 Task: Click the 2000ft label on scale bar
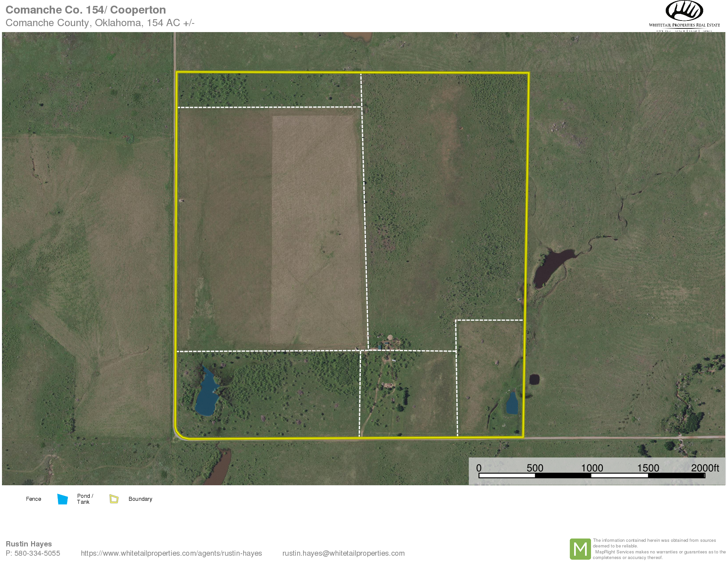[x=705, y=468]
